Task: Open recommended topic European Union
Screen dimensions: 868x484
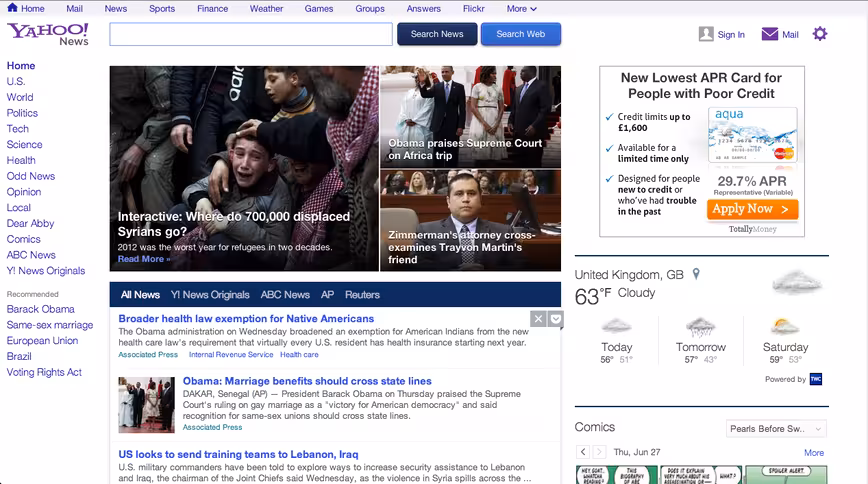Action: [42, 341]
